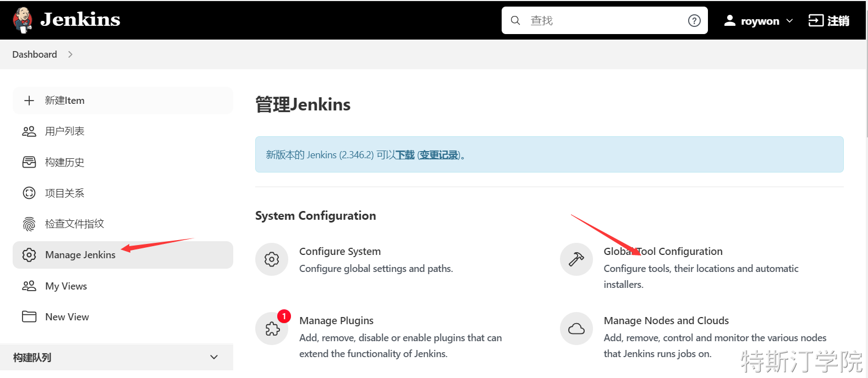Open Manage Plugins title
Viewport: 868px width, 378px height.
337,320
